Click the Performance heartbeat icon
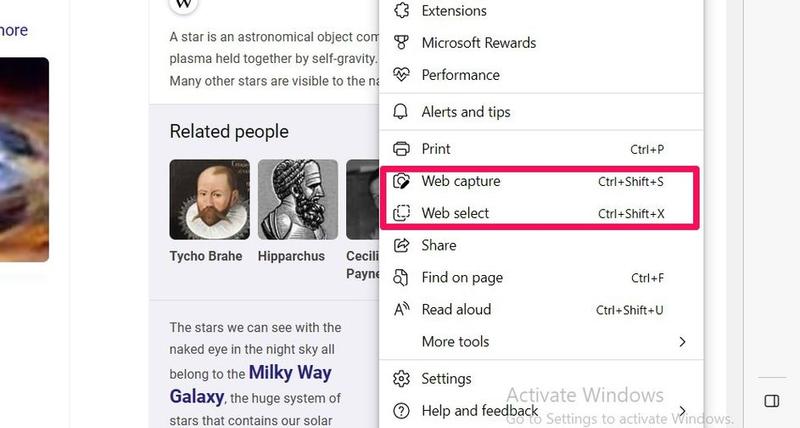 click(x=402, y=75)
